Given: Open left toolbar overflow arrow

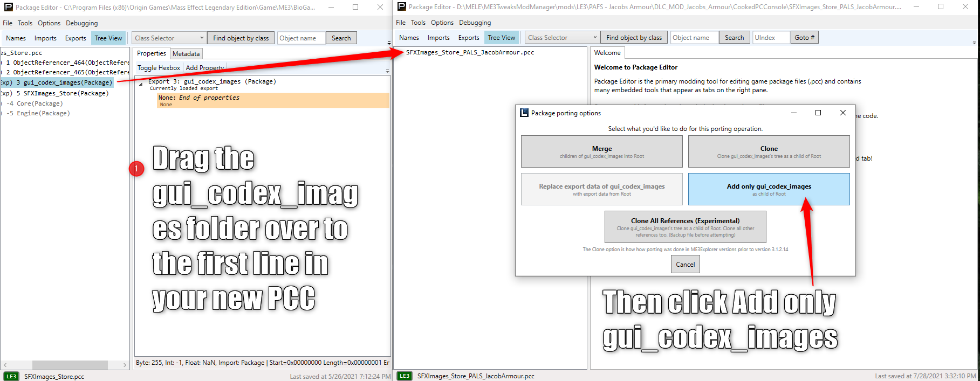Looking at the screenshot, I should coord(389,43).
